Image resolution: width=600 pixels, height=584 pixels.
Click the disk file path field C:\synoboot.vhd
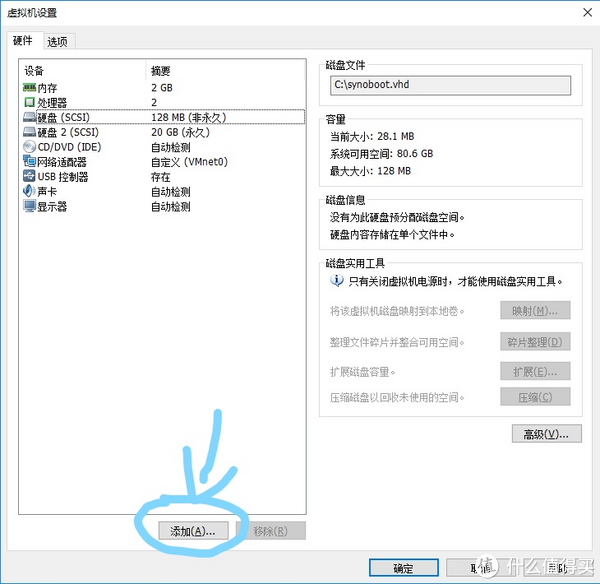[x=450, y=85]
